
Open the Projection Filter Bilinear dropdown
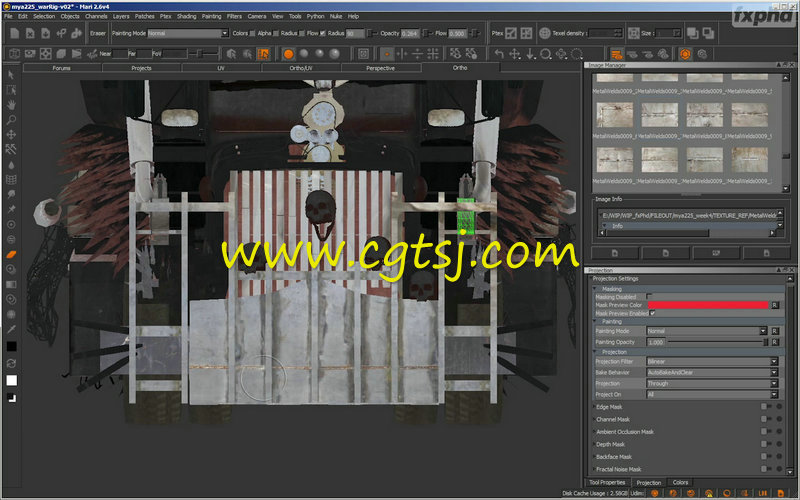pos(712,361)
